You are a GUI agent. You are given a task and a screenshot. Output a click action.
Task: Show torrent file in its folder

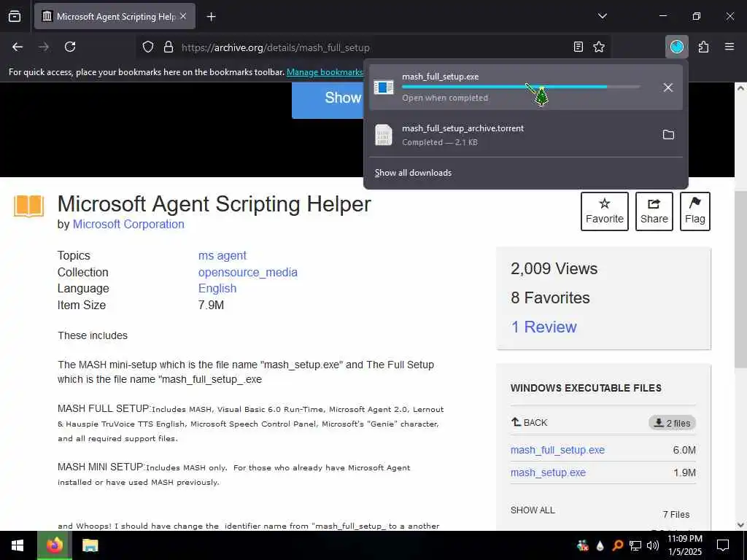668,135
